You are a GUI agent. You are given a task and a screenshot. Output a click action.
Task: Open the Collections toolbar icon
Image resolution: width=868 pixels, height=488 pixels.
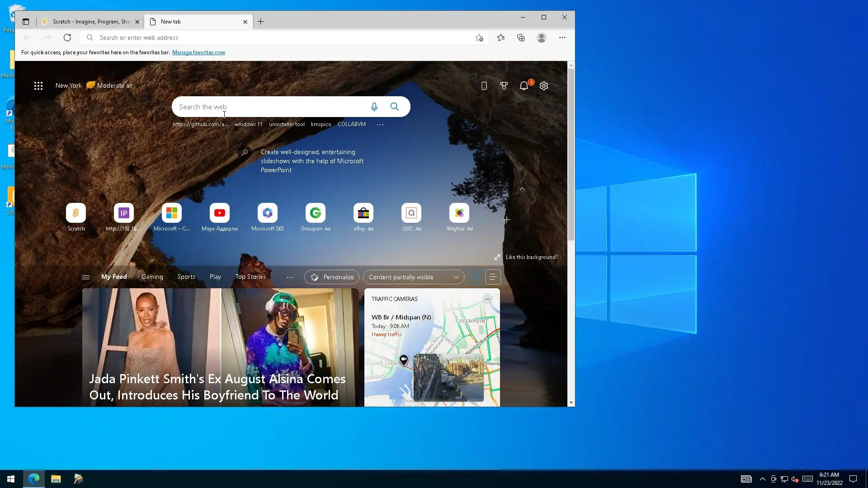point(521,38)
